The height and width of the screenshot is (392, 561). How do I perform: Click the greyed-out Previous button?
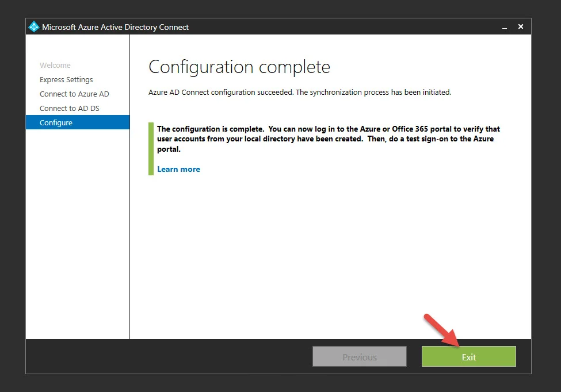tap(360, 356)
